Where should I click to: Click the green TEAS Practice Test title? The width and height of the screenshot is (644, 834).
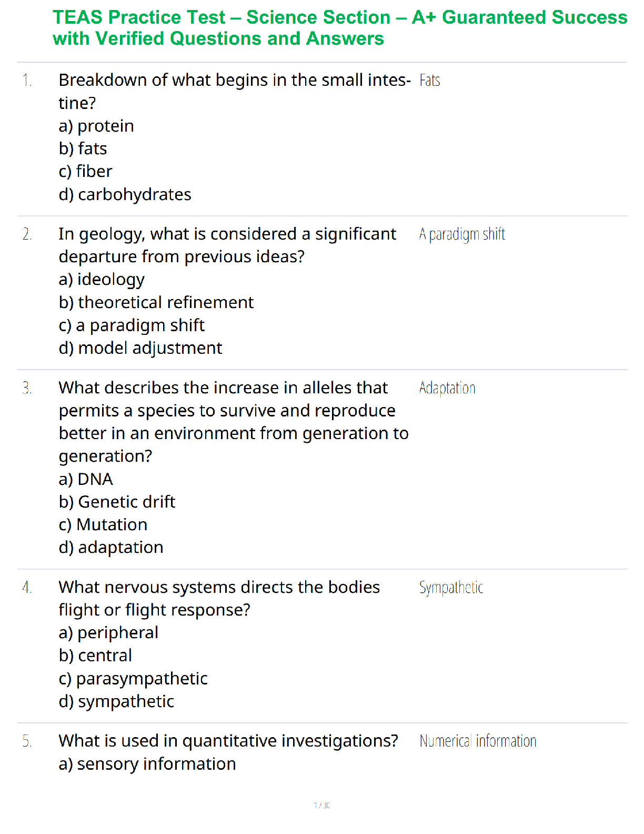coord(339,28)
